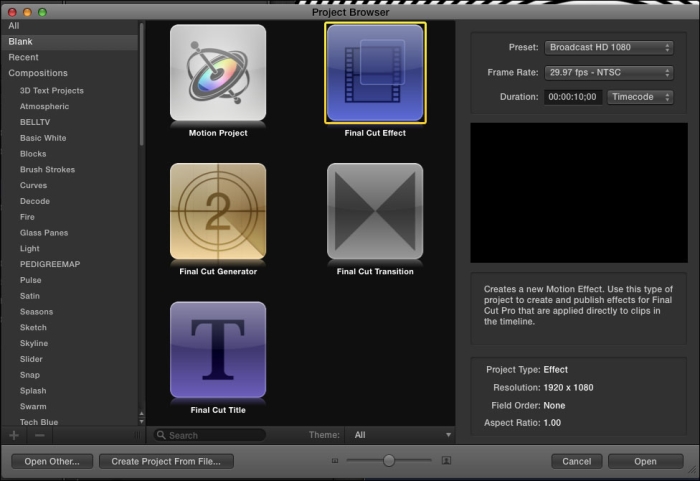Select the Blank category
This screenshot has height=481, width=700.
70,42
